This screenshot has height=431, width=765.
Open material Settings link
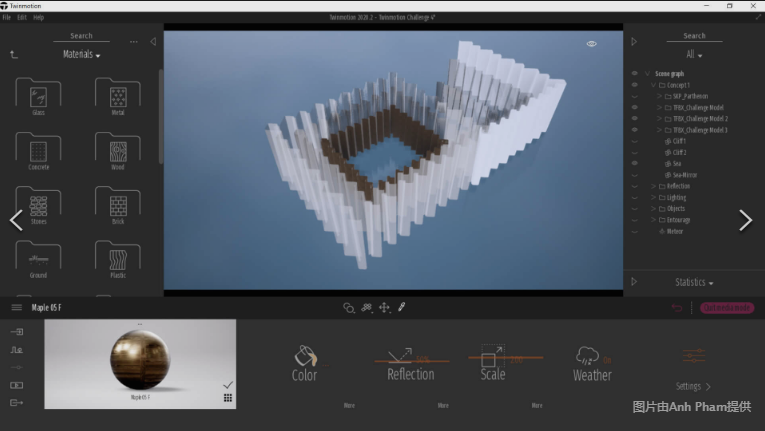click(x=693, y=386)
